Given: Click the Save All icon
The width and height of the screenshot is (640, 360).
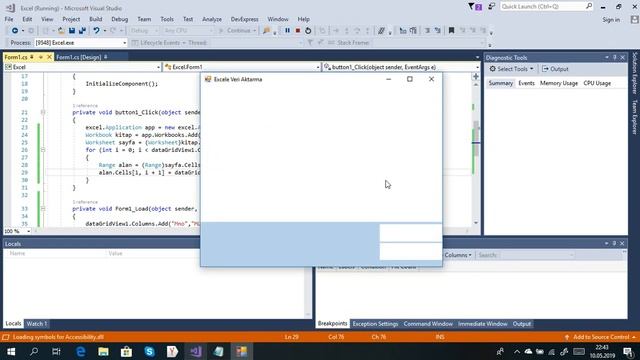Looking at the screenshot, I should pos(82,31).
